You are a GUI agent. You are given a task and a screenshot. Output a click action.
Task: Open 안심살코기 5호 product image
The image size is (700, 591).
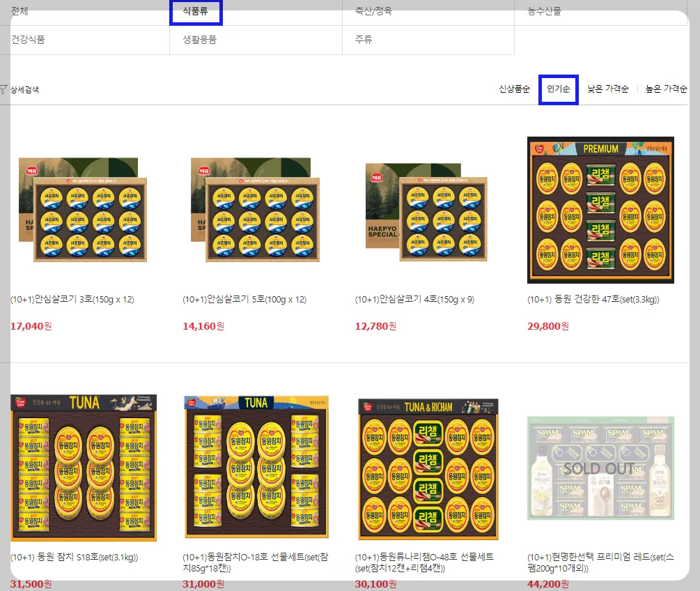(256, 210)
